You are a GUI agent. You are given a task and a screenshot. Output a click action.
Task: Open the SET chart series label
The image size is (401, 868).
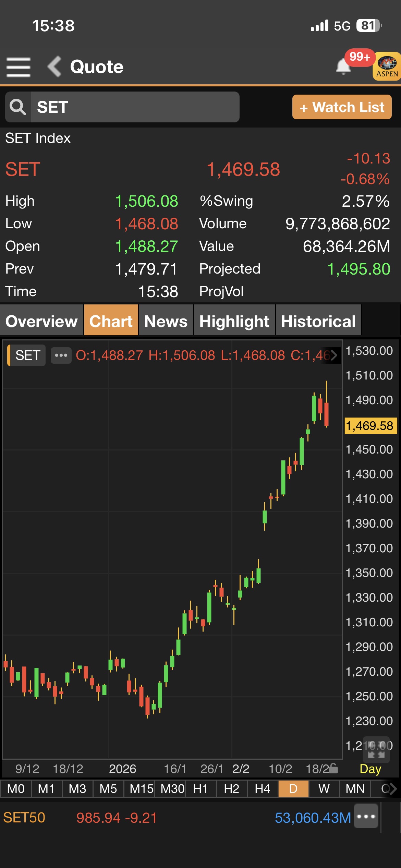[x=27, y=355]
